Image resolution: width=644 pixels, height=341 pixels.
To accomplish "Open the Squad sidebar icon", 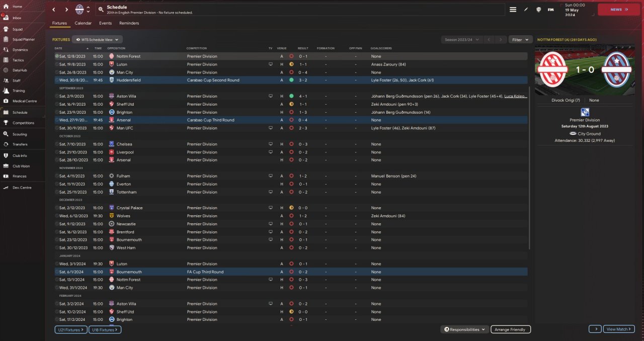I will pos(6,28).
